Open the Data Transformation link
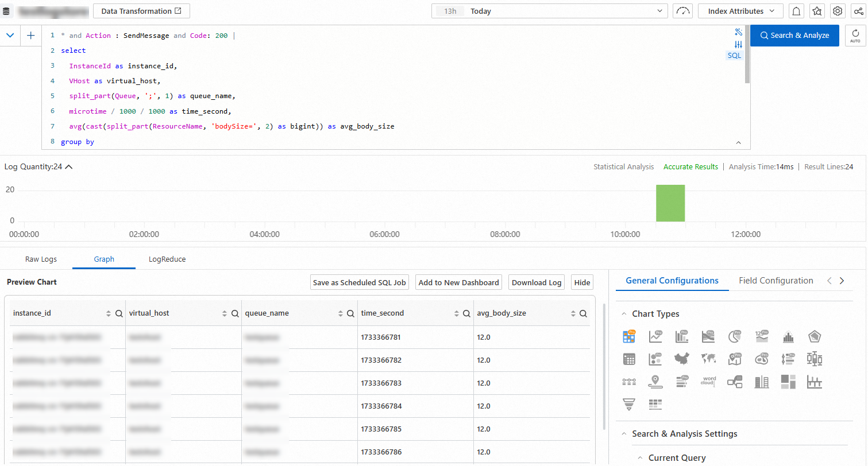 tap(141, 11)
